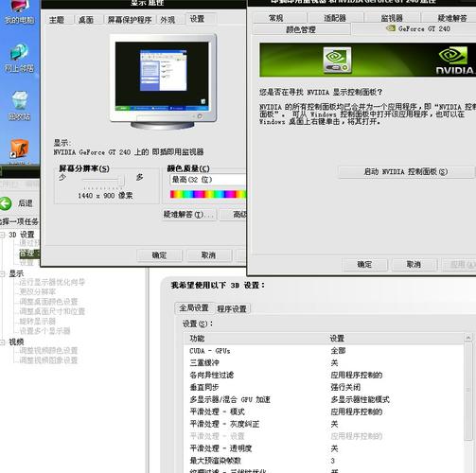Select the 平滑处理 - 透明度 row
This screenshot has width=476, height=473.
[x=324, y=448]
